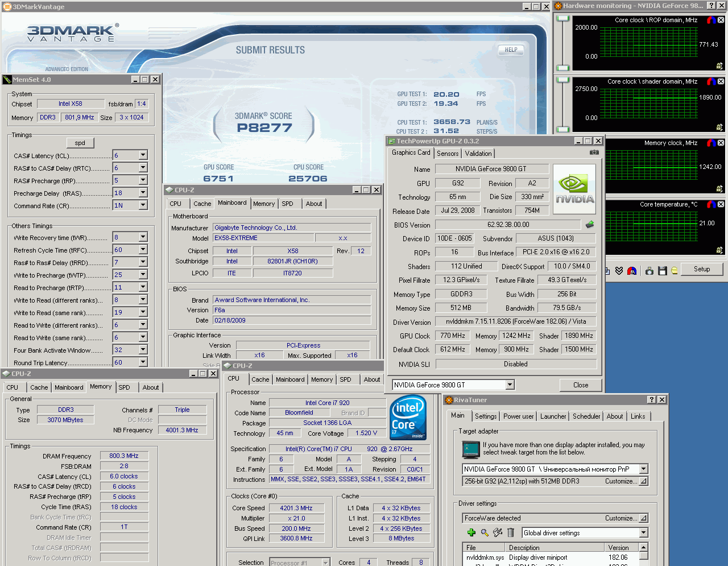The image size is (728, 566).
Task: Click MemSet fsb/dram 1:4 value
Action: 142,104
